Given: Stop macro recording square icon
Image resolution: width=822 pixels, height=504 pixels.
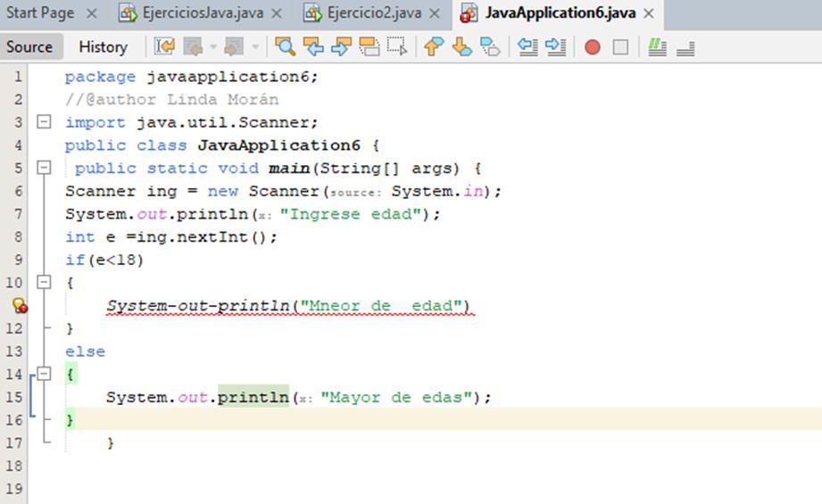Looking at the screenshot, I should 620,47.
